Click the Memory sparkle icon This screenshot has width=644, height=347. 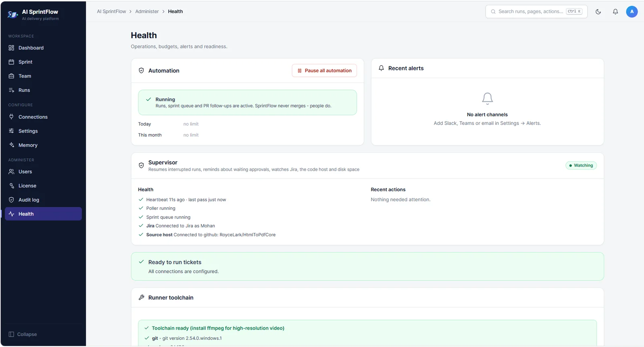11,145
